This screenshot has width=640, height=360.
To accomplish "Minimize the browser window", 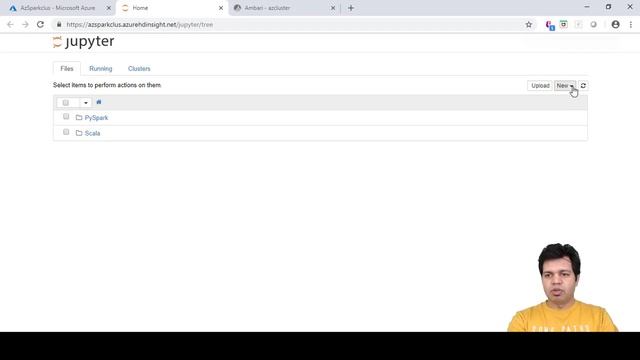I will point(587,7).
